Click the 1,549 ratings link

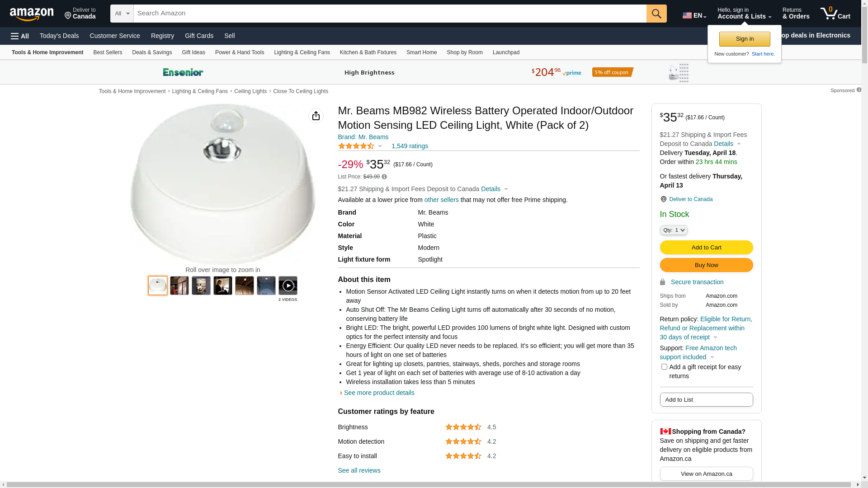pos(410,146)
